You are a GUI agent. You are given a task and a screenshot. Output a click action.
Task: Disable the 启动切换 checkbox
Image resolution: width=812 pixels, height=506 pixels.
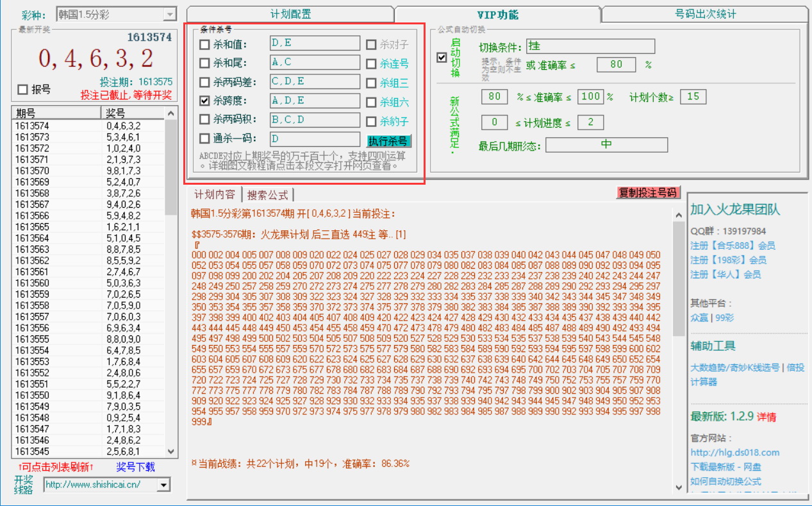pos(442,58)
